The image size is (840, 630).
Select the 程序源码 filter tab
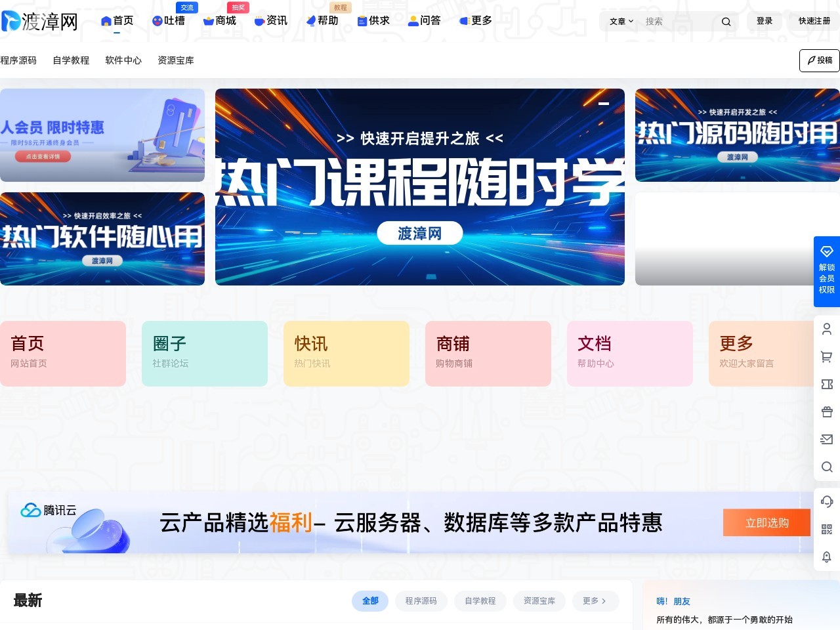click(421, 600)
